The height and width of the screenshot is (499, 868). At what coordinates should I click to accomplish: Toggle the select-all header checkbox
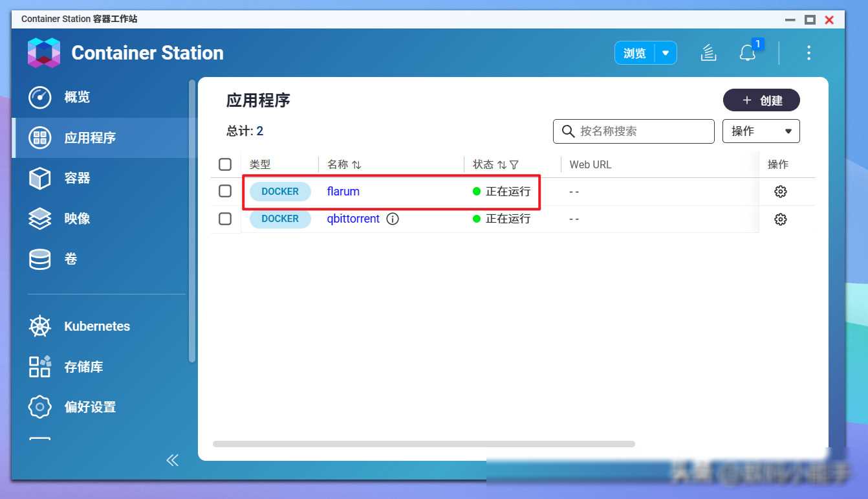225,164
